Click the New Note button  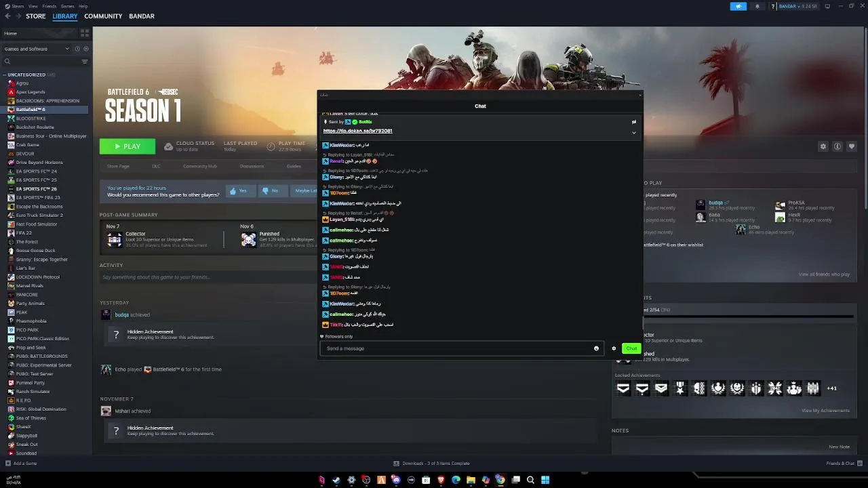pyautogui.click(x=839, y=447)
